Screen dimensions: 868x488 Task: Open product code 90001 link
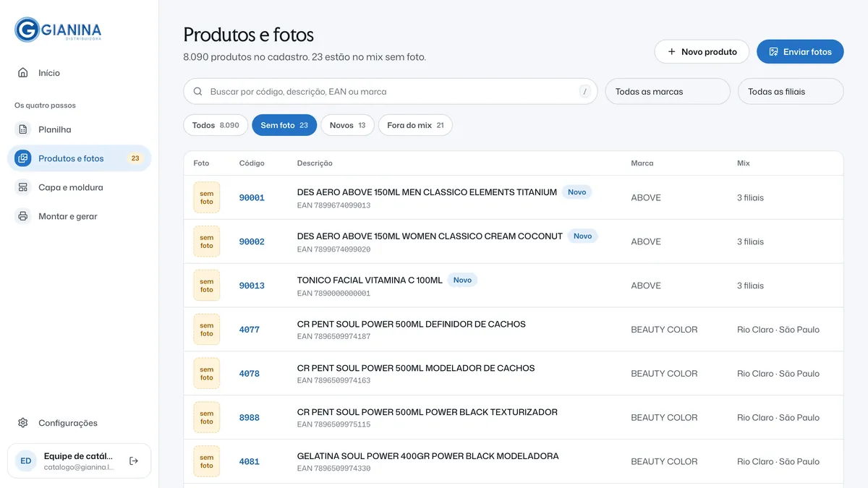252,197
